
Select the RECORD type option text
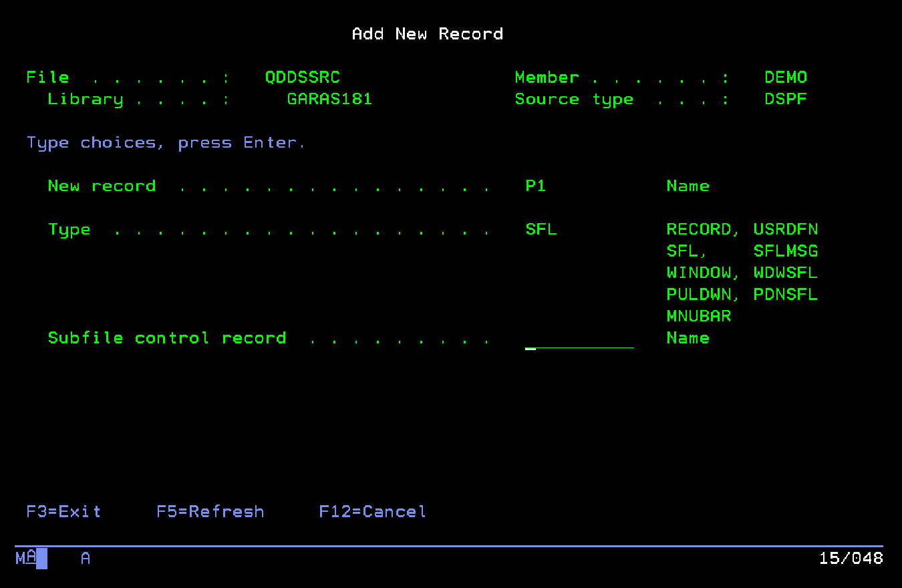699,230
